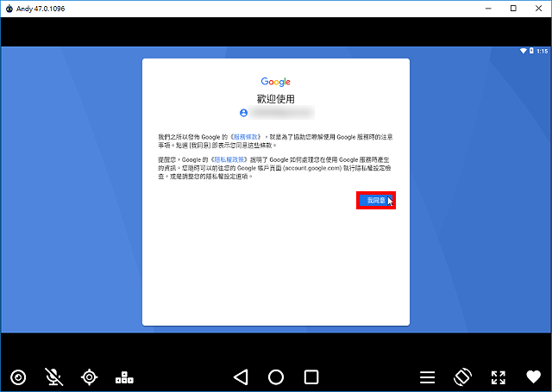Click the battery status icon

531,51
